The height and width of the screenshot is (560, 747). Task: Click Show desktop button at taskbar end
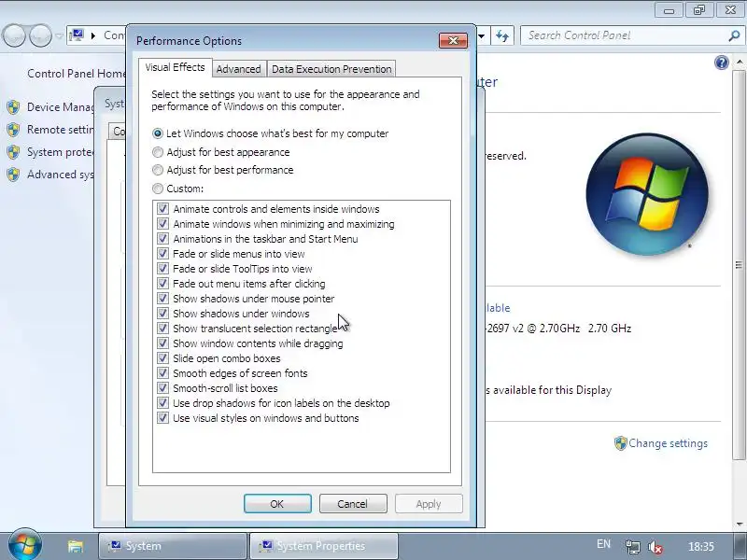click(739, 546)
